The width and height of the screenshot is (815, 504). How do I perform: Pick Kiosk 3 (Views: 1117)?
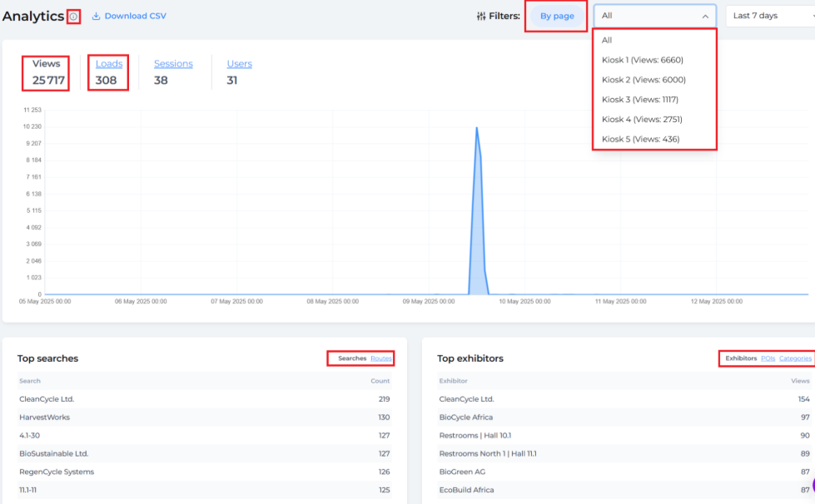point(639,100)
